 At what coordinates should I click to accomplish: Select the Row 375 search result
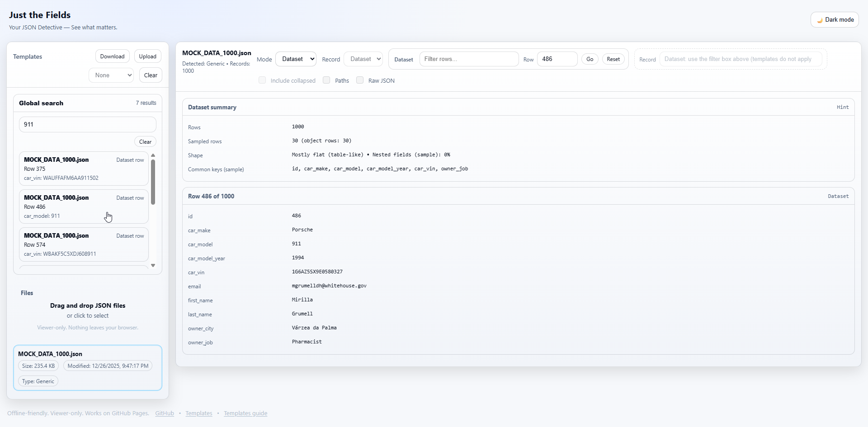tap(83, 169)
